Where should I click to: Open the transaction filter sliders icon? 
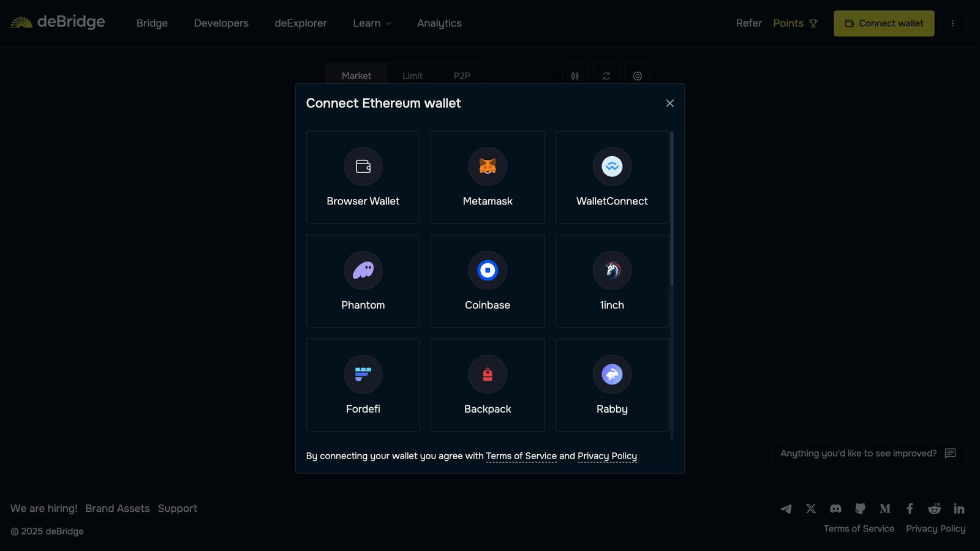pyautogui.click(x=575, y=75)
